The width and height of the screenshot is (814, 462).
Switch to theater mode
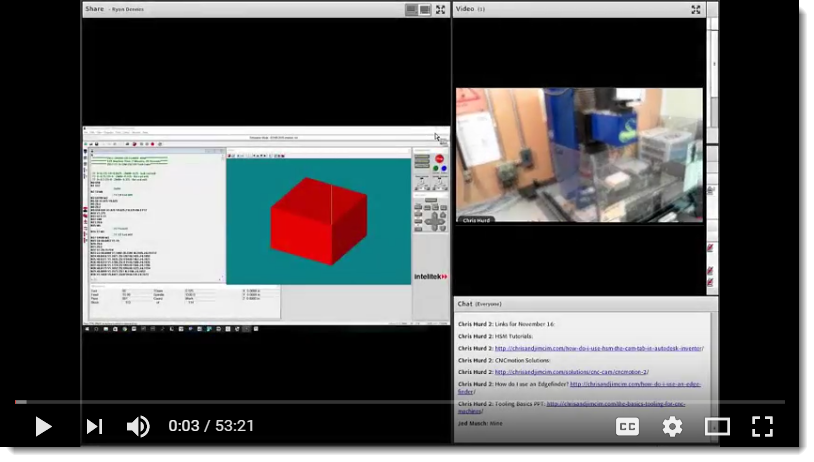[x=717, y=427]
